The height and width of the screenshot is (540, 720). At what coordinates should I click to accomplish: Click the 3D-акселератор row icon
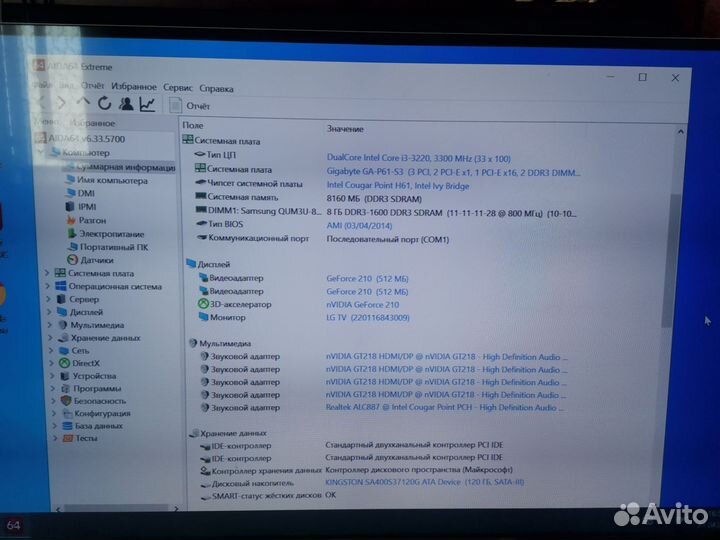[203, 304]
